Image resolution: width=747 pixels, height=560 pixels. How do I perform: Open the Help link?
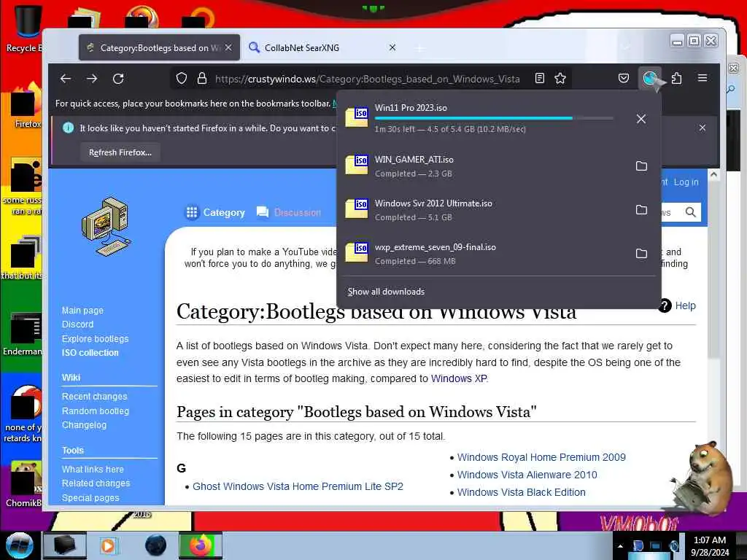tap(686, 306)
